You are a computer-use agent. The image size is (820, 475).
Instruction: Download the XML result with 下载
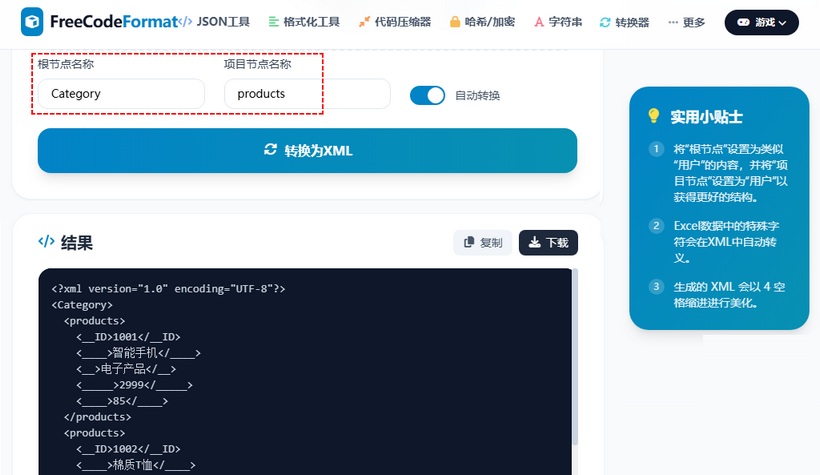point(548,243)
